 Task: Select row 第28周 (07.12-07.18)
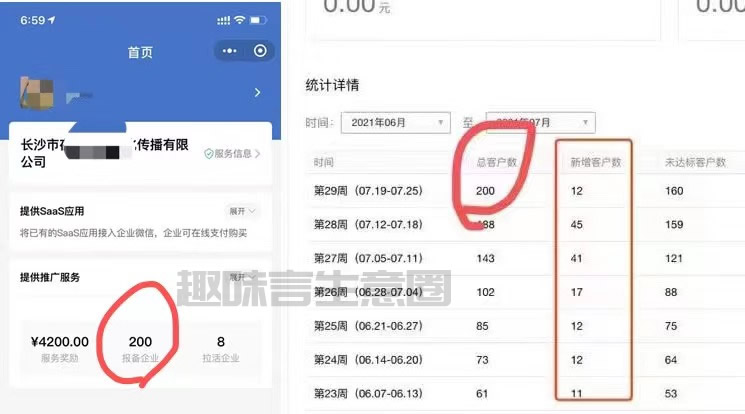point(525,224)
